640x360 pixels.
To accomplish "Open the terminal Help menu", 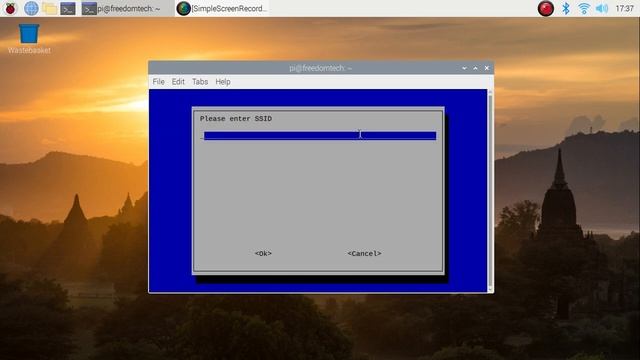I will coord(223,82).
